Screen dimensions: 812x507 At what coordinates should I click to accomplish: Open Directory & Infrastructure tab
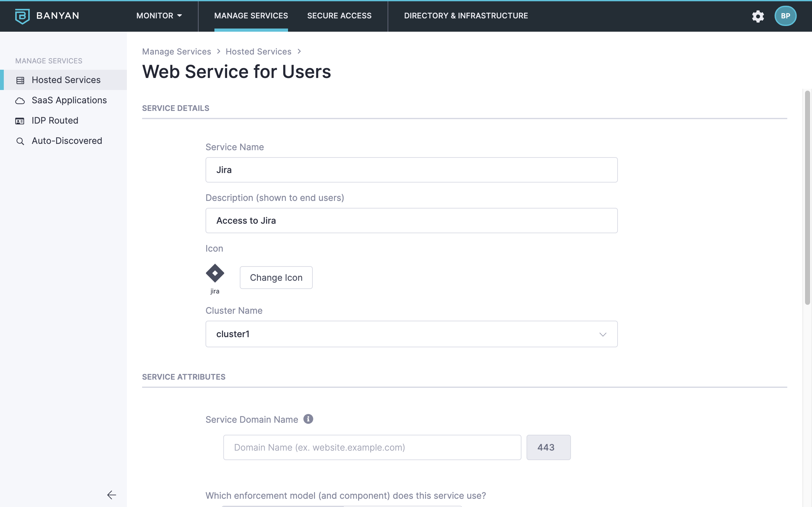[466, 16]
